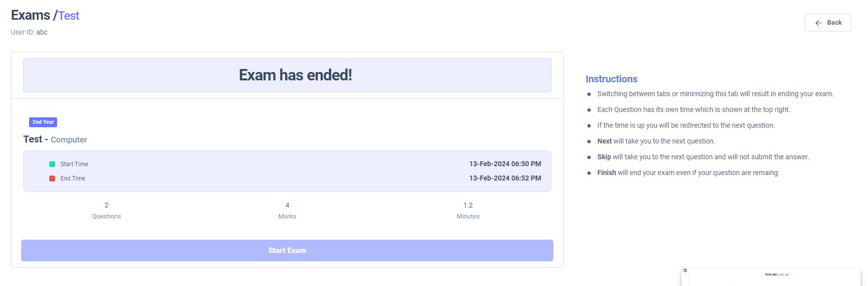868x286 pixels.
Task: Select the Test - Computer exam title
Action: (x=55, y=140)
